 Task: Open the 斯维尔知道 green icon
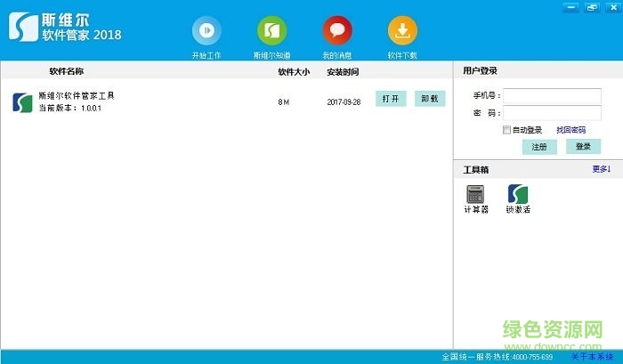point(271,30)
